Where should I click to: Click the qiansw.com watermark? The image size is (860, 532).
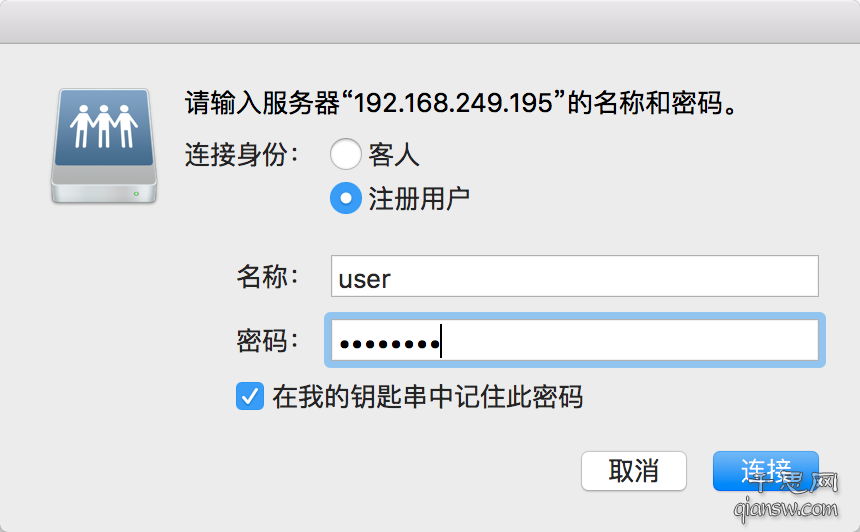787,497
